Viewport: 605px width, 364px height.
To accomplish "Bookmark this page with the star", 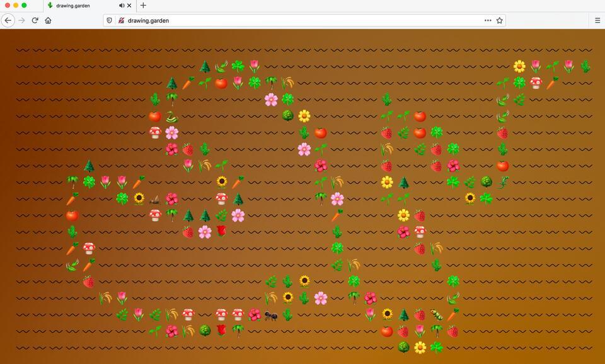I will coord(499,20).
